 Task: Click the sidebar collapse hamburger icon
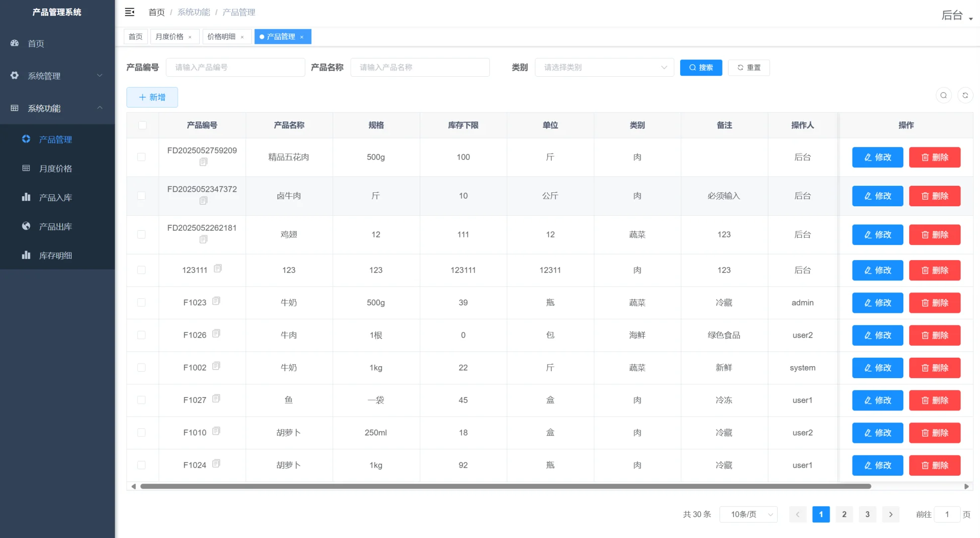(x=129, y=12)
